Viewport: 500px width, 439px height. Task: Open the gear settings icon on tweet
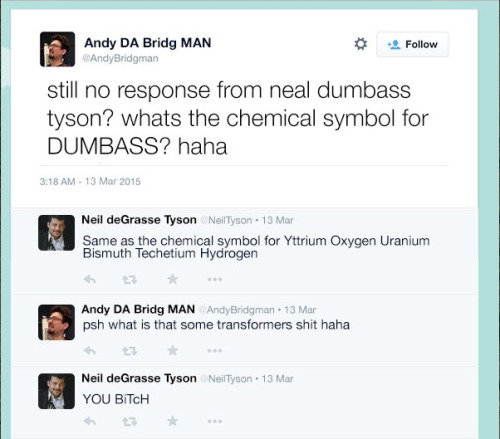pyautogui.click(x=360, y=44)
